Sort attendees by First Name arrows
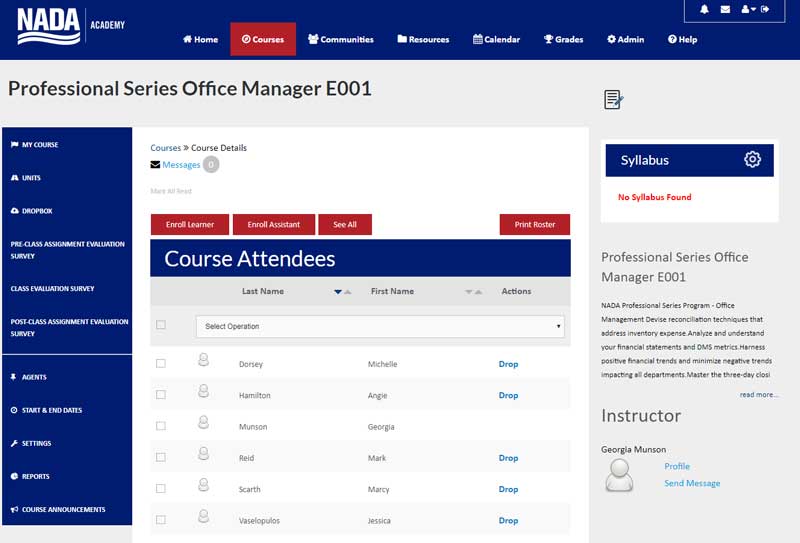Viewport: 800px width, 543px height. [473, 291]
